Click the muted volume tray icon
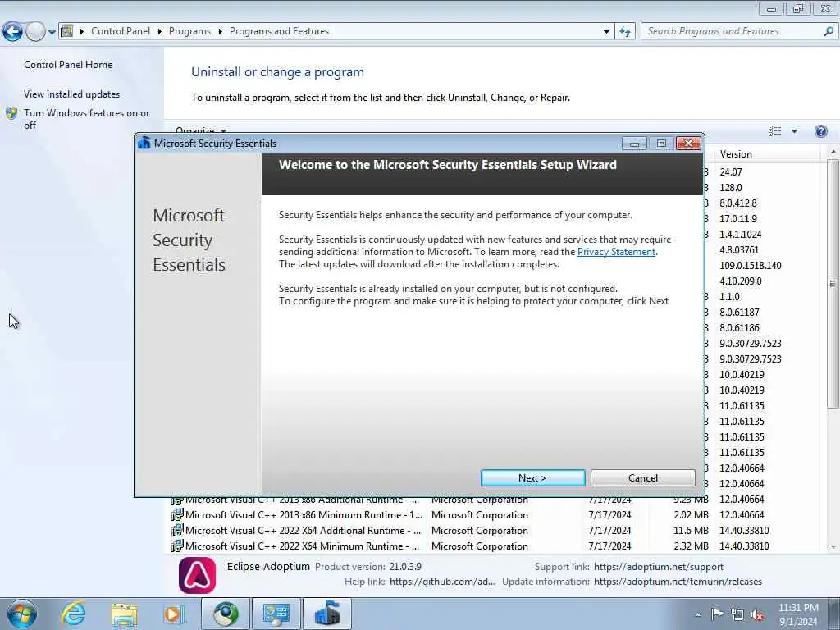Screen dimensions: 840x630 click(x=757, y=614)
